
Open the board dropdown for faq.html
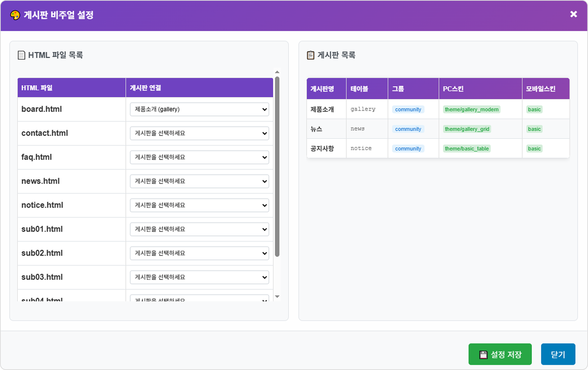click(x=199, y=157)
